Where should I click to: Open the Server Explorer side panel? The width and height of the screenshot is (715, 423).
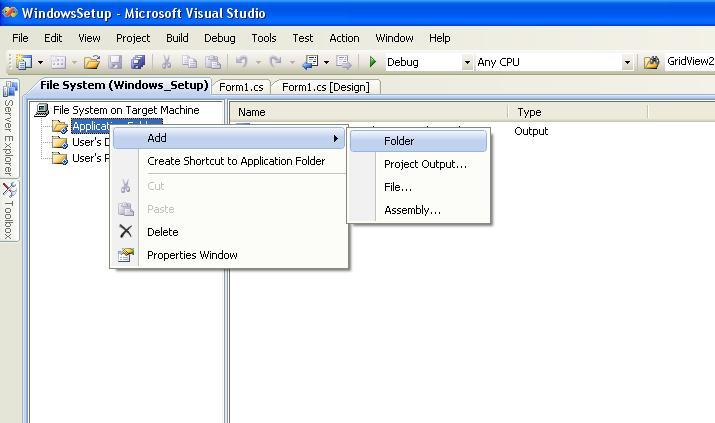(x=9, y=129)
